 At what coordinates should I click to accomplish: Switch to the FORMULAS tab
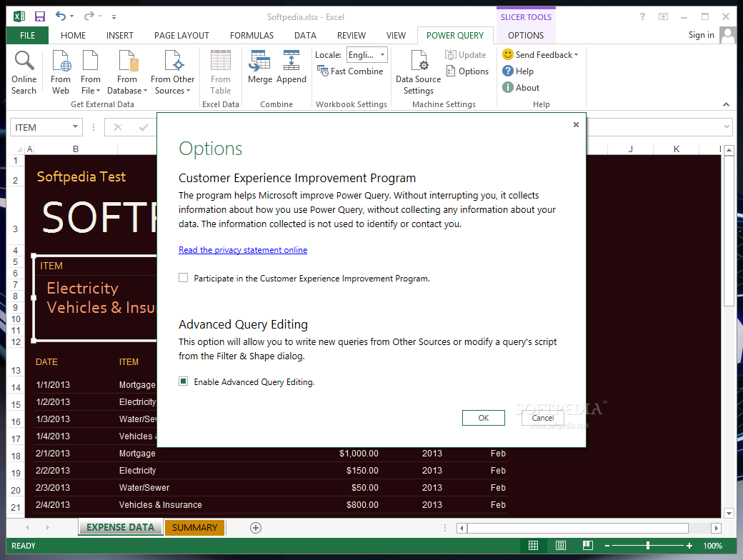[x=251, y=36]
